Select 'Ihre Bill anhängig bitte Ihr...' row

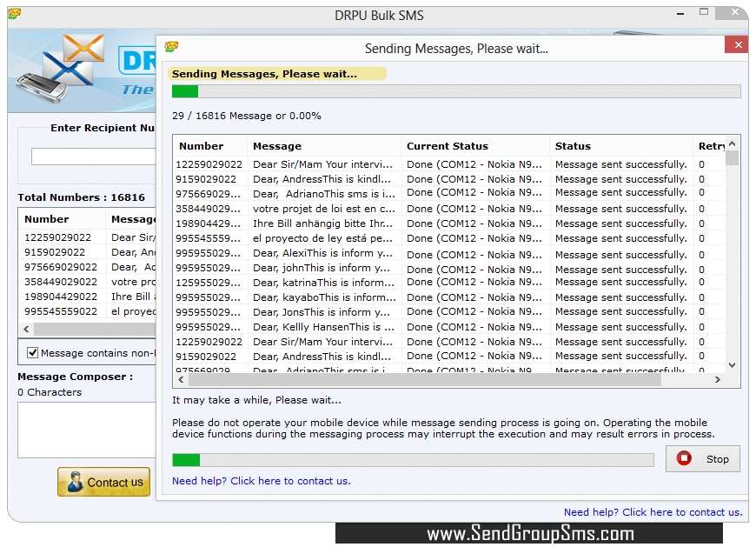[449, 223]
